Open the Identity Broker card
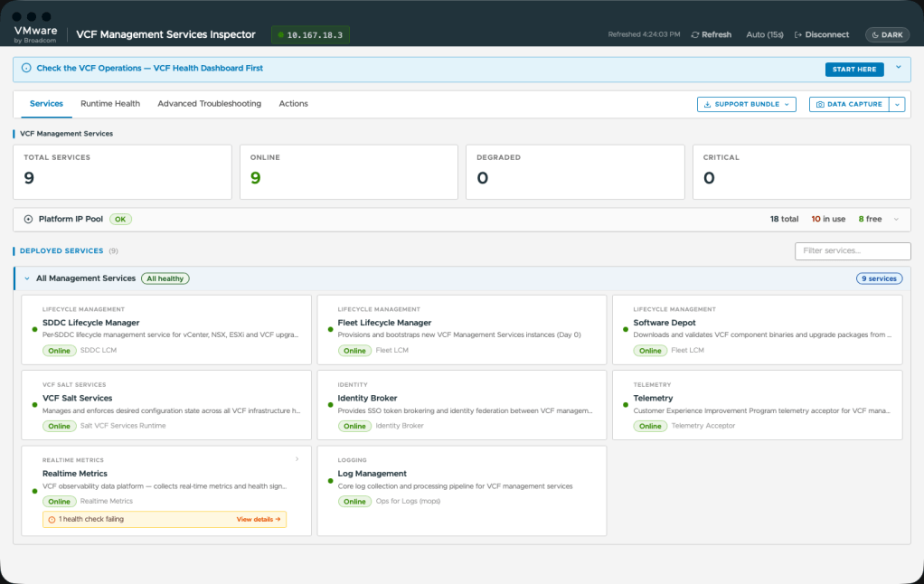This screenshot has width=924, height=584. [461, 405]
